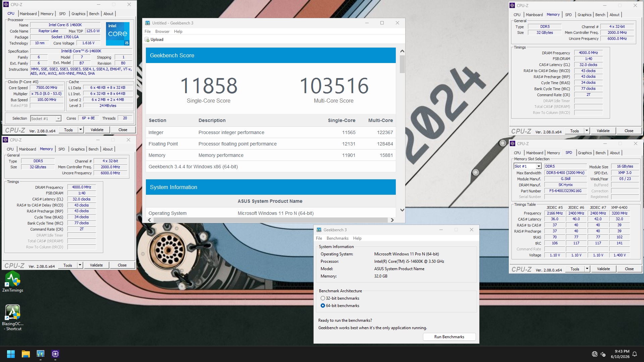Image resolution: width=644 pixels, height=362 pixels.
Task: Open ZenTimings desktop shortcut
Action: pos(13,282)
